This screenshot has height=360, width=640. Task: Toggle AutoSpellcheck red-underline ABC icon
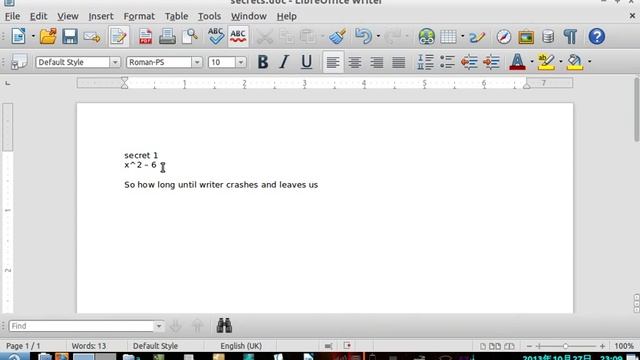pos(238,37)
